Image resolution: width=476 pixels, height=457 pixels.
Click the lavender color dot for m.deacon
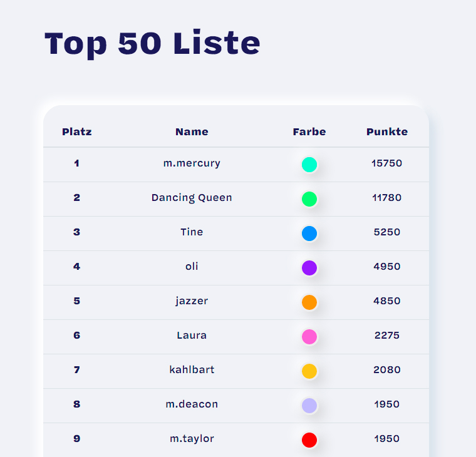click(309, 406)
